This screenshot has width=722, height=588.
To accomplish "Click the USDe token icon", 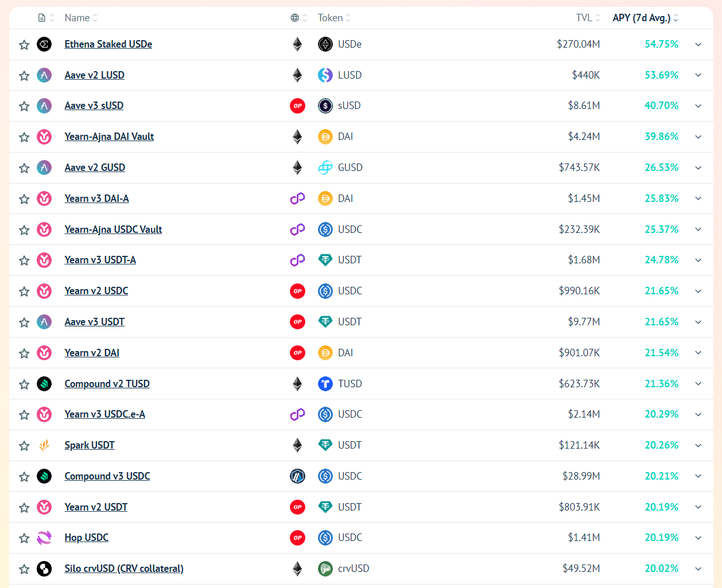I will (325, 44).
